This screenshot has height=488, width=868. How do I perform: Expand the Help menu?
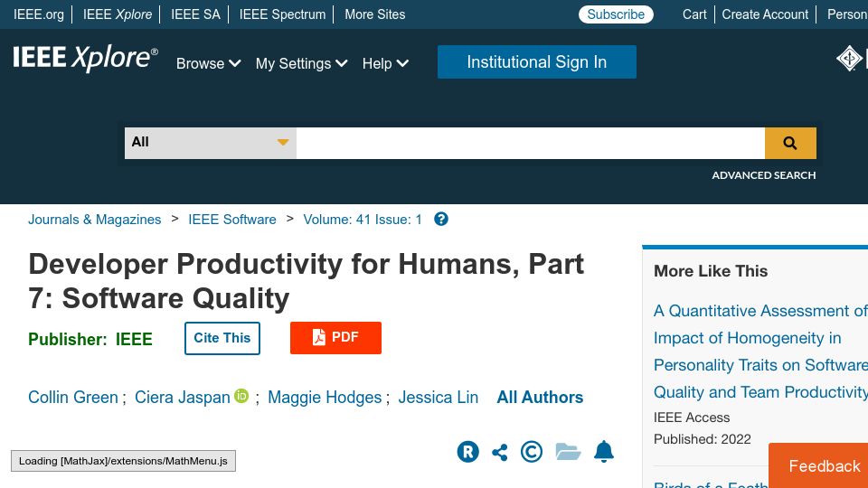tap(385, 63)
